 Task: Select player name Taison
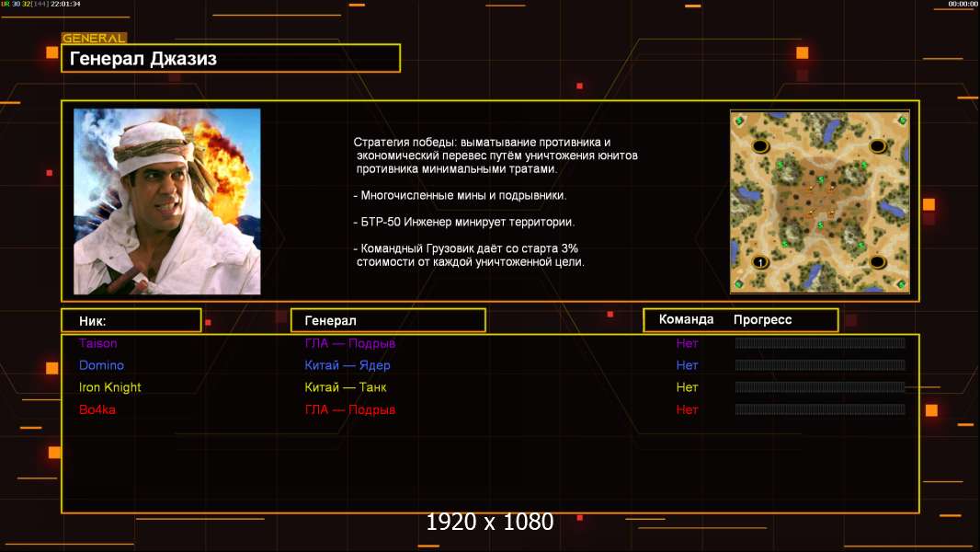(x=97, y=343)
